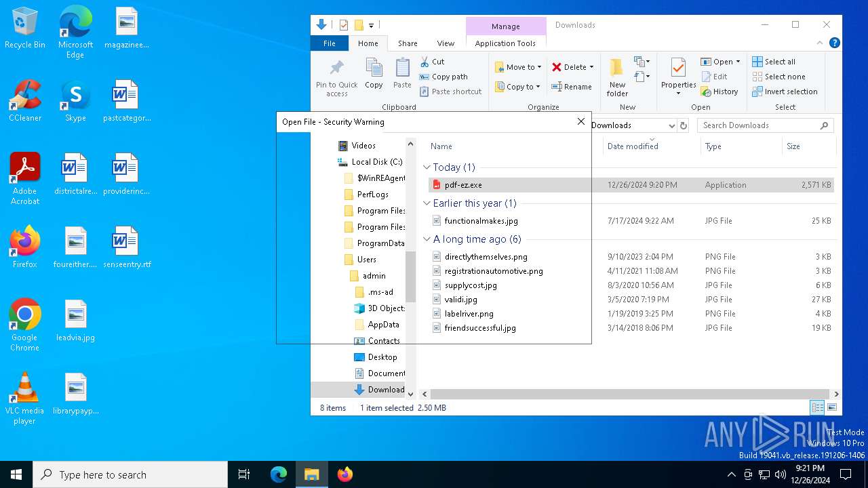Click Properties icon in Quick Access Toolbar

344,25
